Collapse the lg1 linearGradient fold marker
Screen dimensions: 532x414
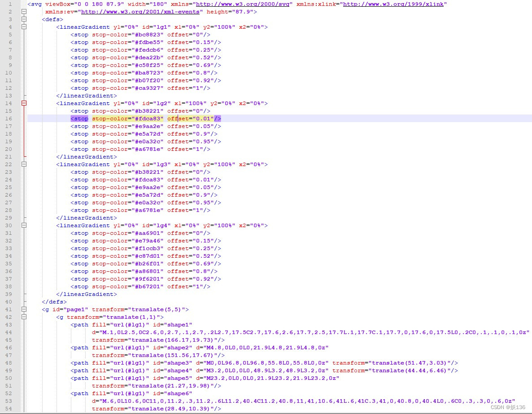coord(24,27)
